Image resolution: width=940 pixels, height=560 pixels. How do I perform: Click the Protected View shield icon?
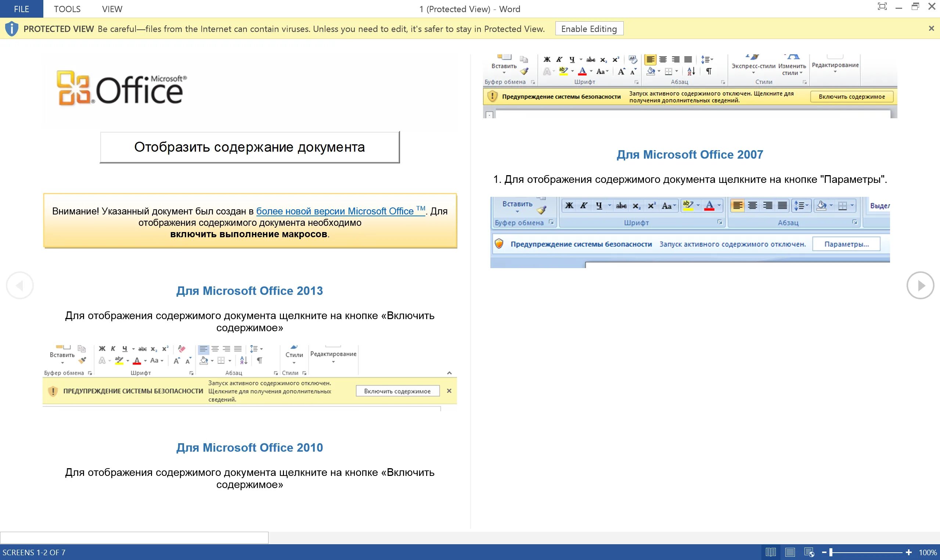(x=11, y=29)
